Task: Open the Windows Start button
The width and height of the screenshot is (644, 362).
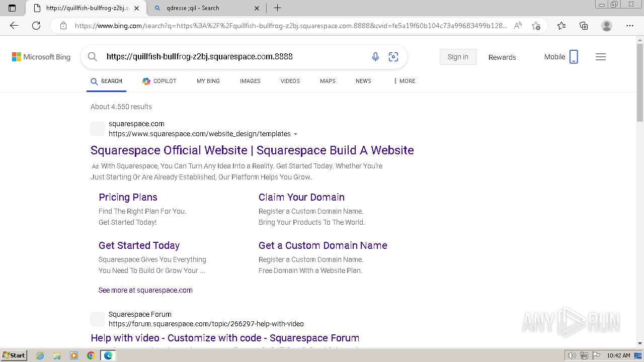Action: [x=14, y=355]
